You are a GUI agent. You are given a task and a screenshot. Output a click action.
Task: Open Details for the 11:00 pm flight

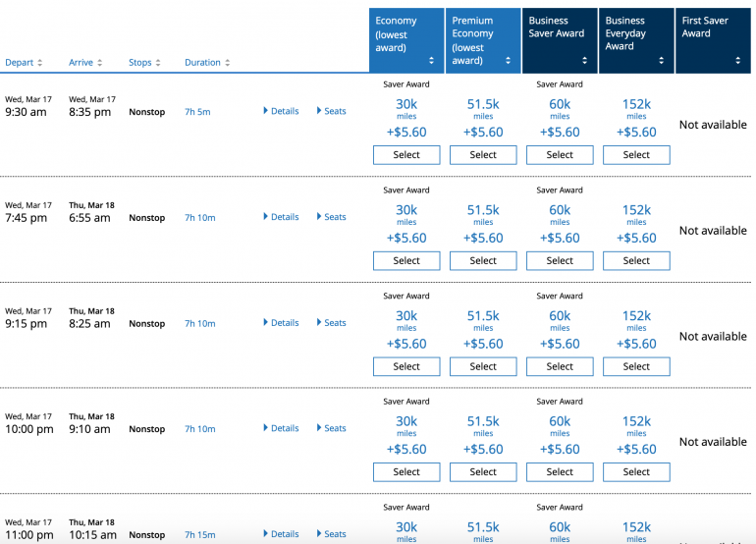pyautogui.click(x=282, y=534)
